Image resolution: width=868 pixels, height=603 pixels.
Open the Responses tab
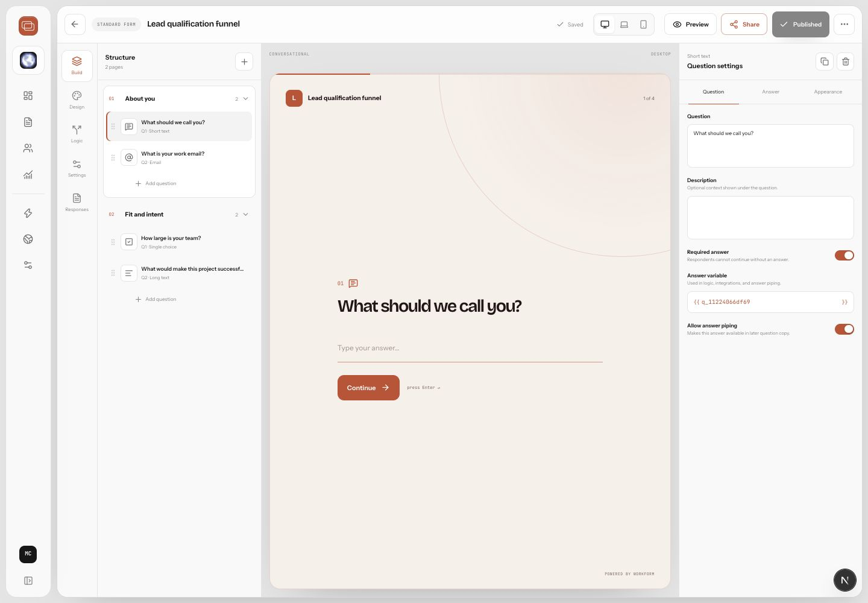point(77,203)
